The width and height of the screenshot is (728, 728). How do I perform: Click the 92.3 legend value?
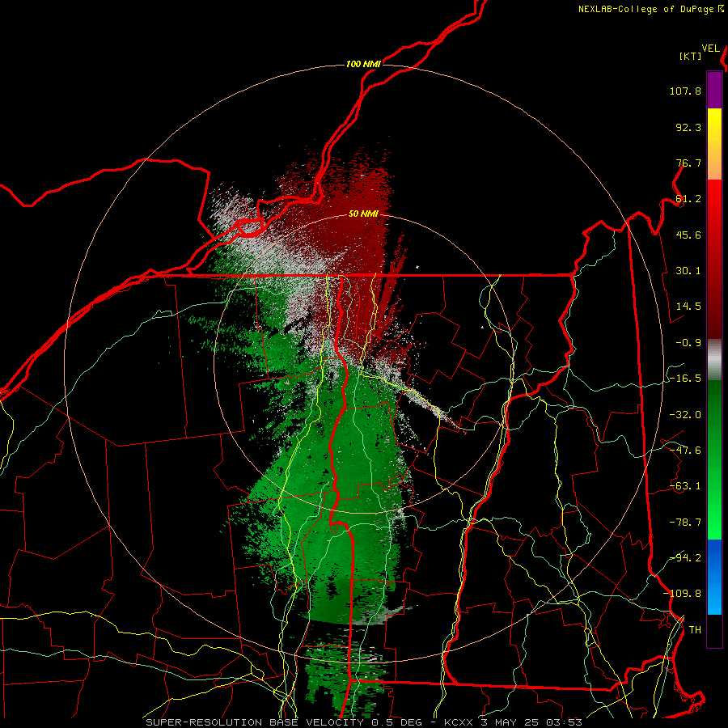coord(688,127)
